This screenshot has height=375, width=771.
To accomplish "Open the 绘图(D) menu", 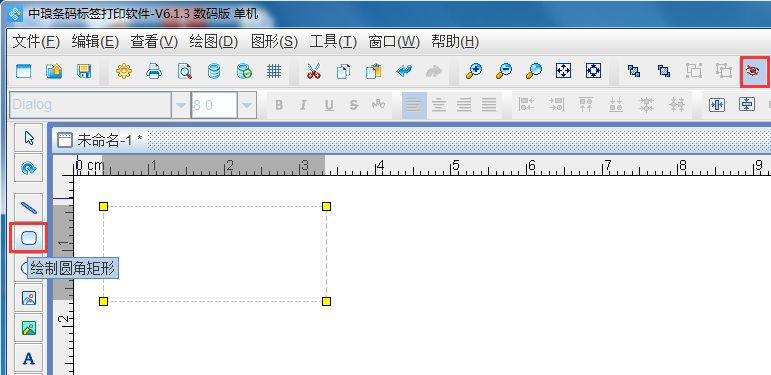I will (213, 42).
